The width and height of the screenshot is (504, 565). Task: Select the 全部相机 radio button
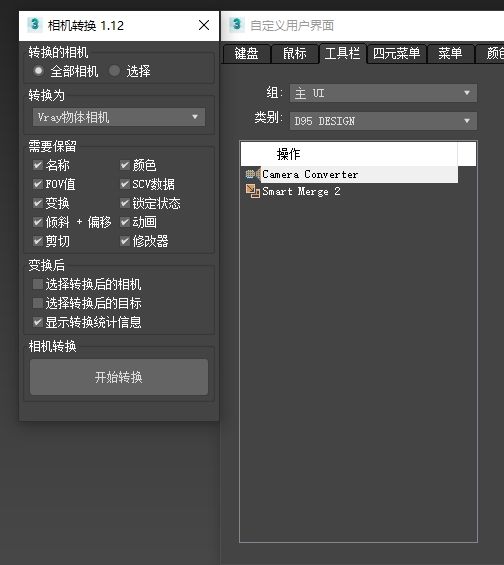38,71
